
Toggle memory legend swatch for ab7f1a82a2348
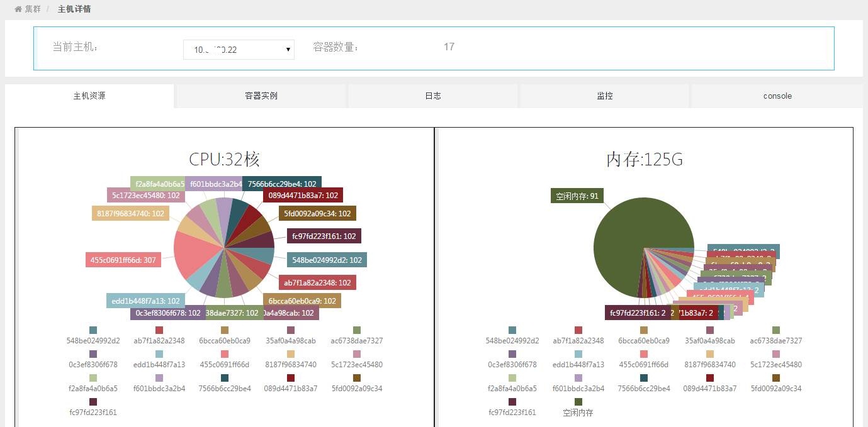coord(578,330)
